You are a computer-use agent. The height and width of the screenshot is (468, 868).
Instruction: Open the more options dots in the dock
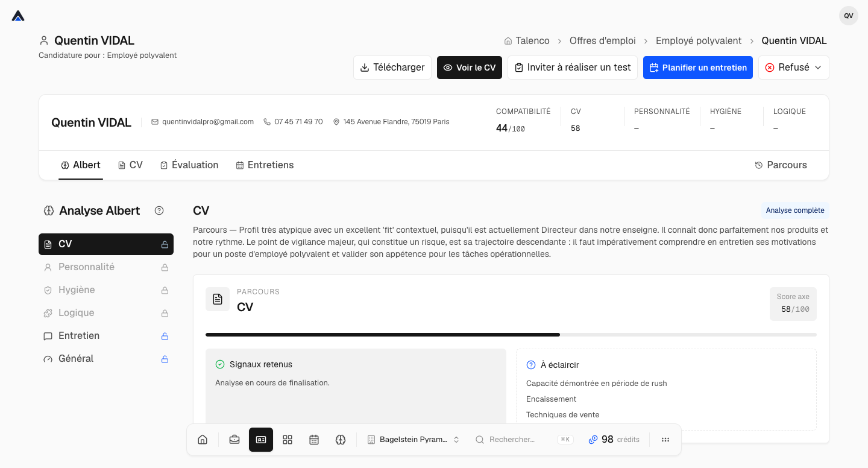tap(665, 440)
